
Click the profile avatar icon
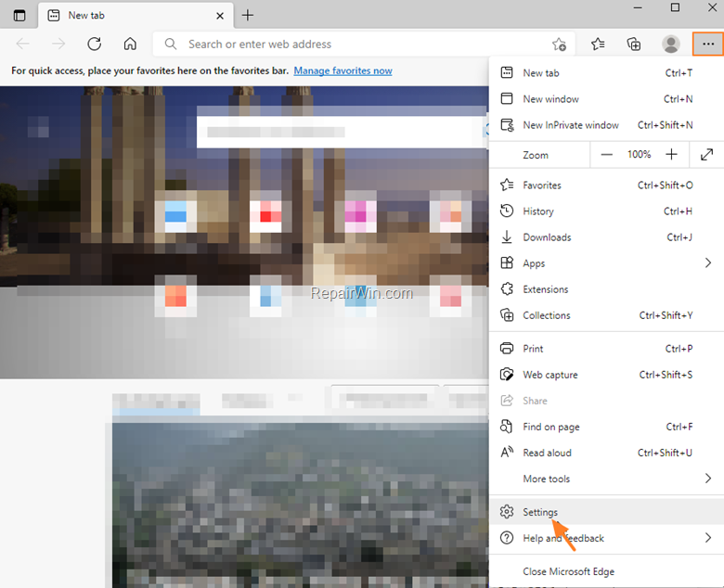click(670, 45)
